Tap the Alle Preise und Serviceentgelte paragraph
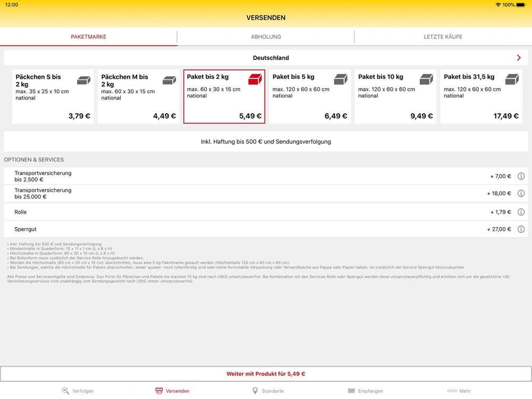This screenshot has width=532, height=399. click(259, 279)
